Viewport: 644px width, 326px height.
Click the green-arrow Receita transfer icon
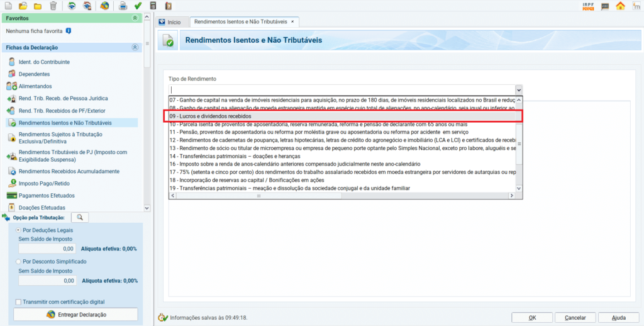coord(72,6)
